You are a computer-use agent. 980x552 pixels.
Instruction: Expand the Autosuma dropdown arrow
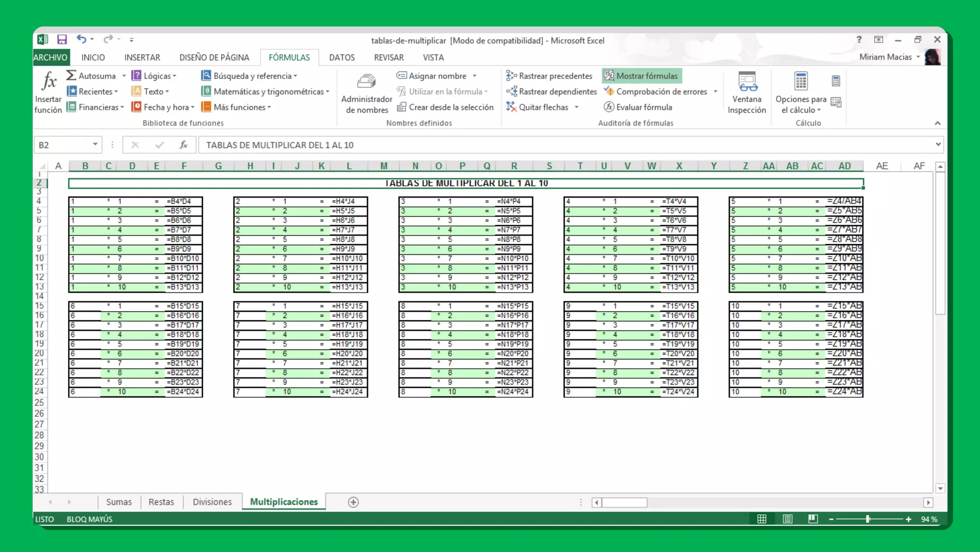click(x=124, y=76)
